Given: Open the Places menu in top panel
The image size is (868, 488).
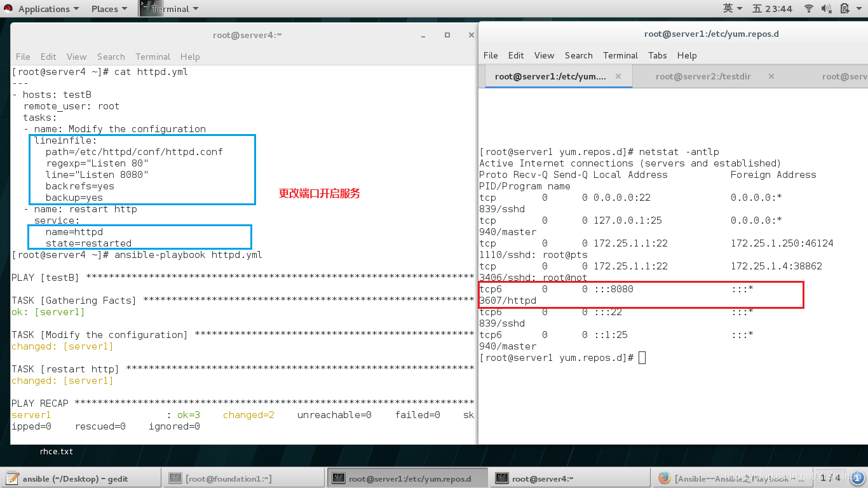Looking at the screenshot, I should pyautogui.click(x=109, y=9).
